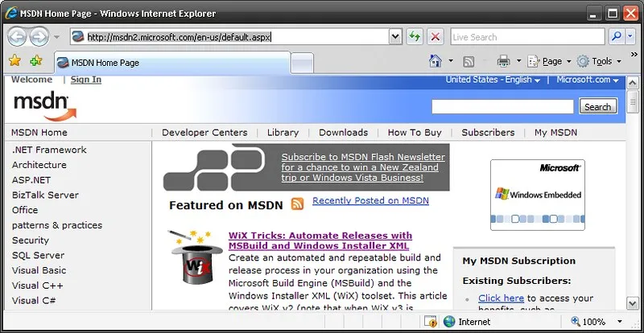This screenshot has width=644, height=333.
Task: Click the 'Click here' subscriber link
Action: [x=501, y=298]
